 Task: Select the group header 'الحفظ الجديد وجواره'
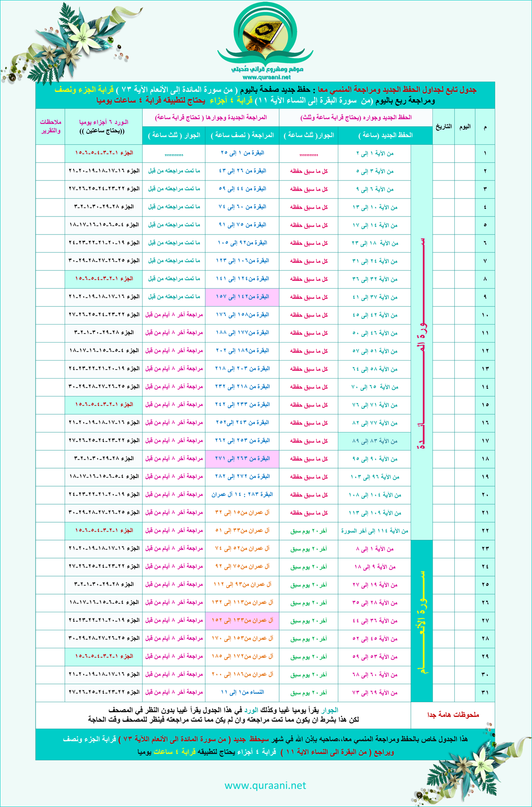click(356, 117)
